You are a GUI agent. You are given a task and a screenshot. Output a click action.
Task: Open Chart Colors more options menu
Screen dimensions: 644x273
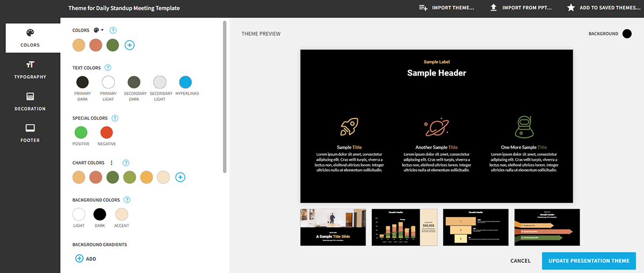point(112,163)
